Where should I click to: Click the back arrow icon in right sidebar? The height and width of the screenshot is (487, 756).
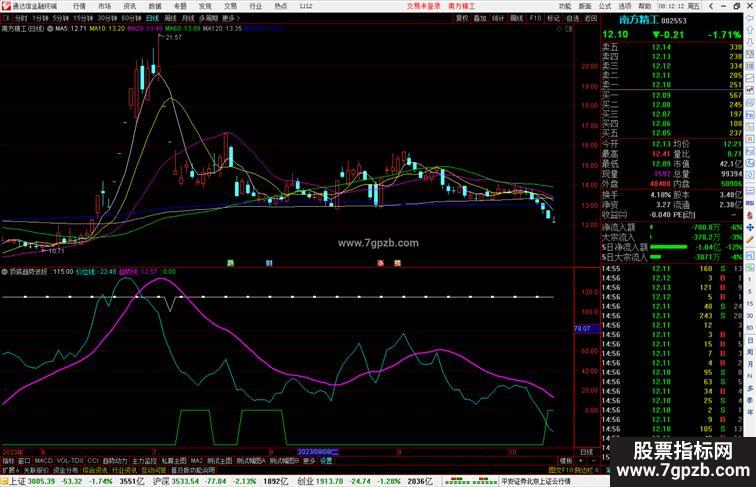(x=750, y=18)
